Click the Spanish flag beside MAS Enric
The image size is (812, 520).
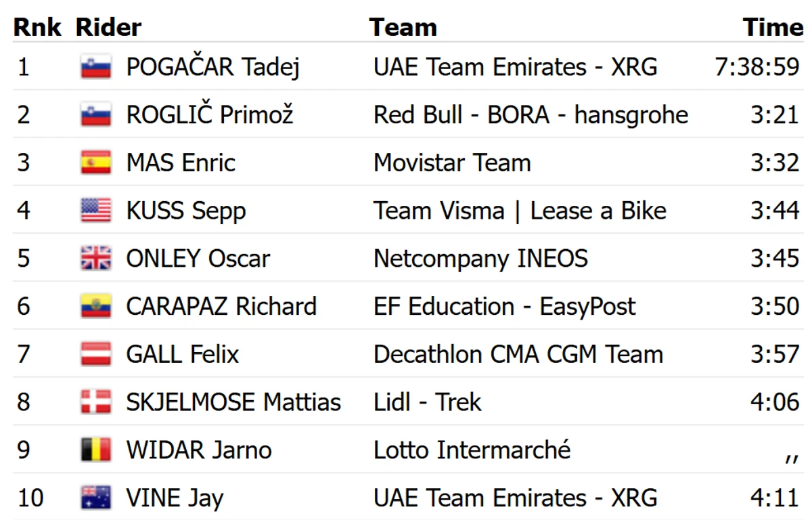[x=96, y=163]
